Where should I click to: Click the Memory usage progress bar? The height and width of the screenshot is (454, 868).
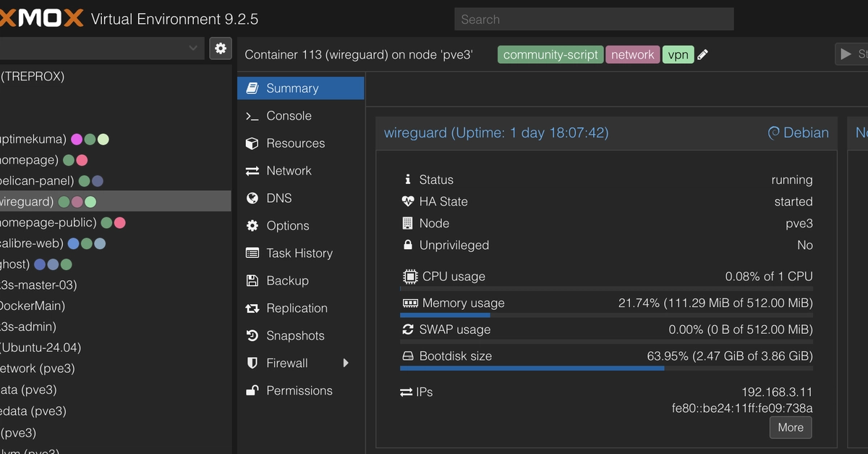click(x=606, y=315)
